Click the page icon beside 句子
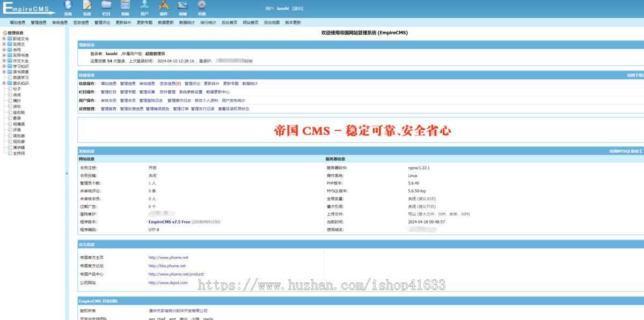The width and height of the screenshot is (644, 320). 10,89
